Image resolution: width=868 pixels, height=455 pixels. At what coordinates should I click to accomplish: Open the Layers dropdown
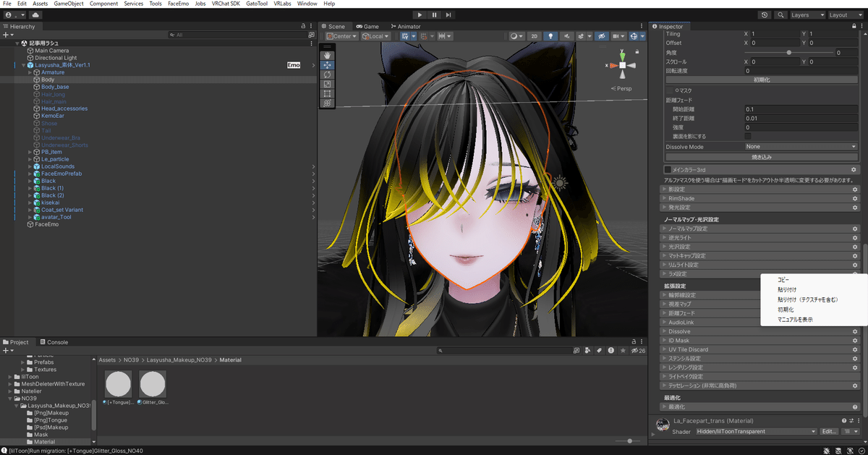[807, 14]
